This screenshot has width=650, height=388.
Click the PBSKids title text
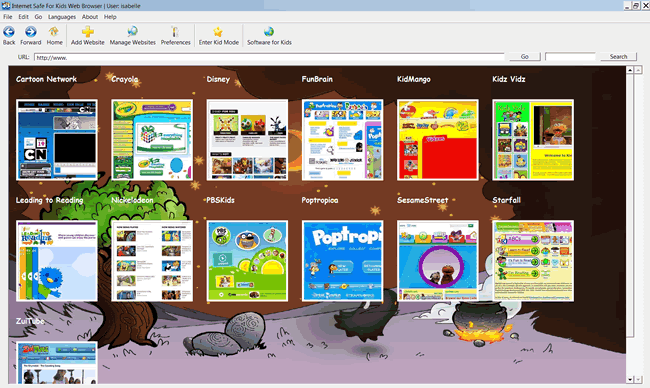tap(221, 200)
